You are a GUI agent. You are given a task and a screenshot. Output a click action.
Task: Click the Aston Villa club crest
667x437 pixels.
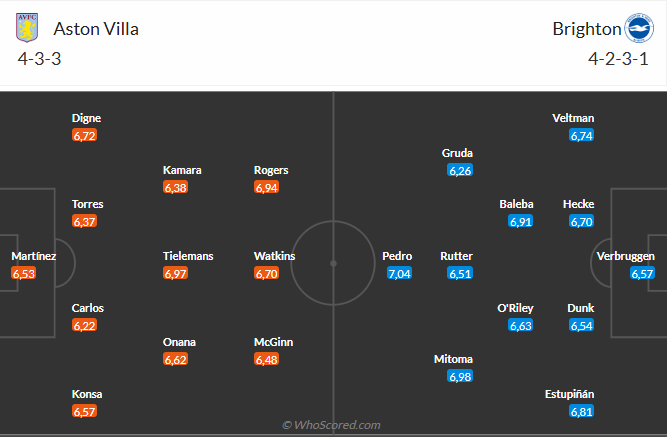pos(27,28)
